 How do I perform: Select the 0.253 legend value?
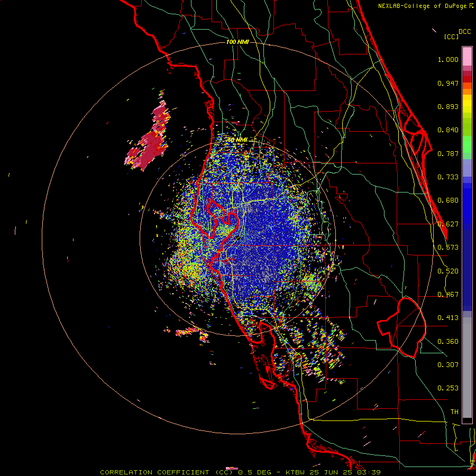pos(448,388)
